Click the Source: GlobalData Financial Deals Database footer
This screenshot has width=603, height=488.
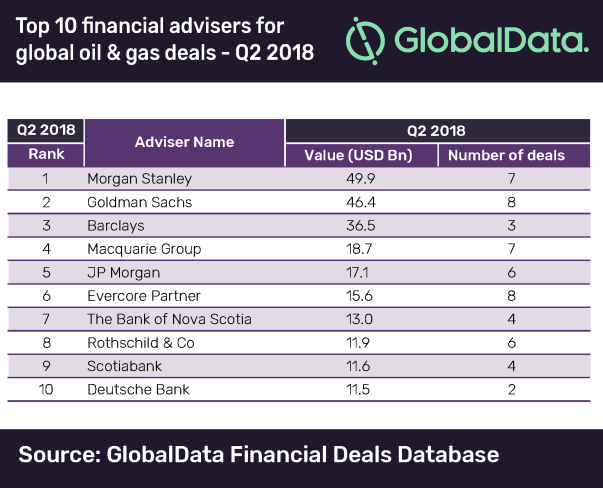click(258, 454)
